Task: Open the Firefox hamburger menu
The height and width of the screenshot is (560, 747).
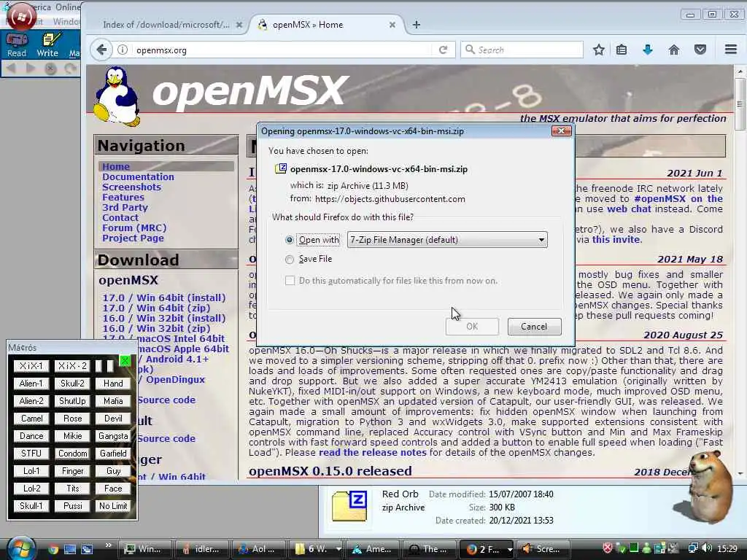Action: point(731,50)
